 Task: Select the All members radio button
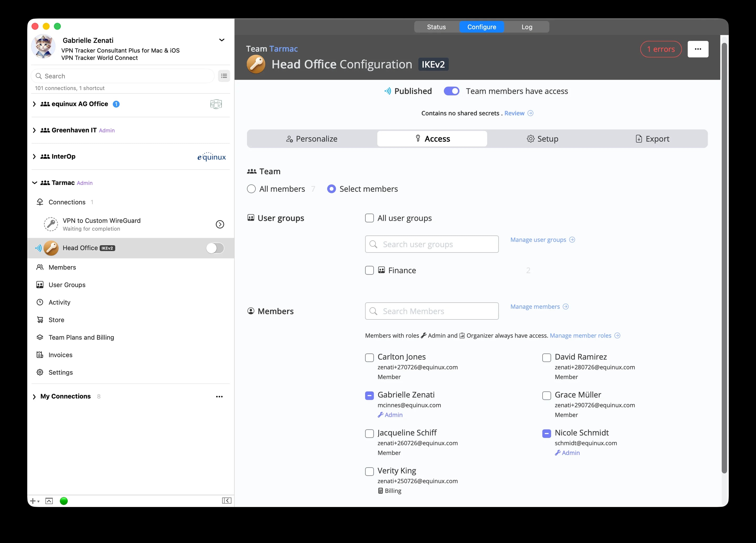tap(251, 189)
